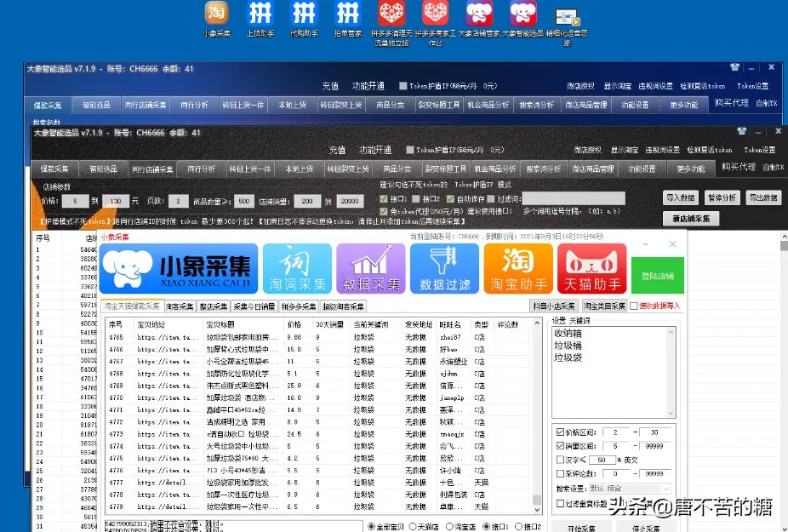Switch to the 超级淘客采集 tab

pos(343,306)
